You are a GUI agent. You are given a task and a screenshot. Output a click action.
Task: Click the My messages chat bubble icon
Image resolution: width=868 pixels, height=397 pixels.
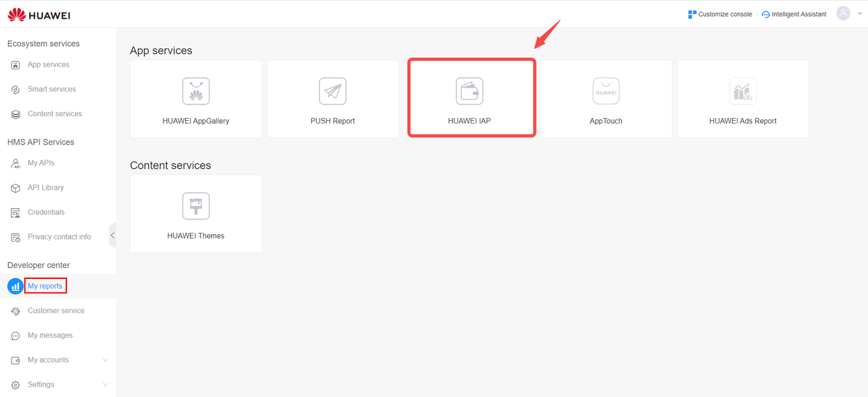pos(16,336)
